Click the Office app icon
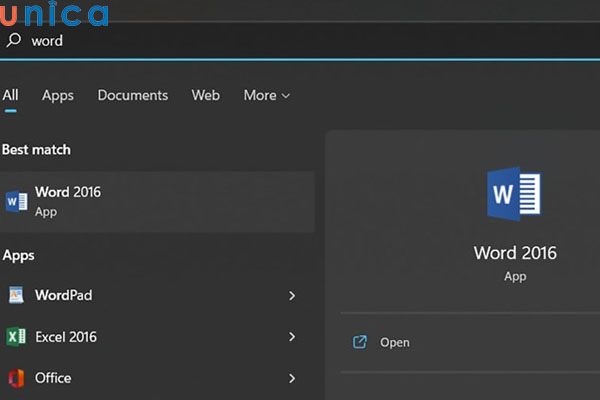This screenshot has width=600, height=400. click(x=16, y=378)
